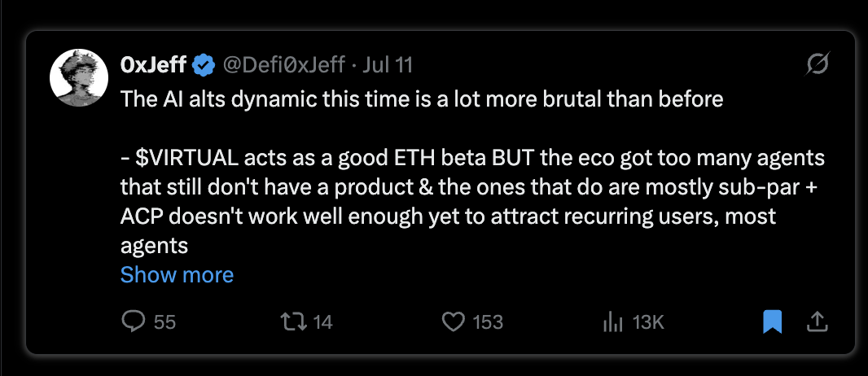Click the 0xJeff display name
The image size is (868, 376).
tap(153, 66)
